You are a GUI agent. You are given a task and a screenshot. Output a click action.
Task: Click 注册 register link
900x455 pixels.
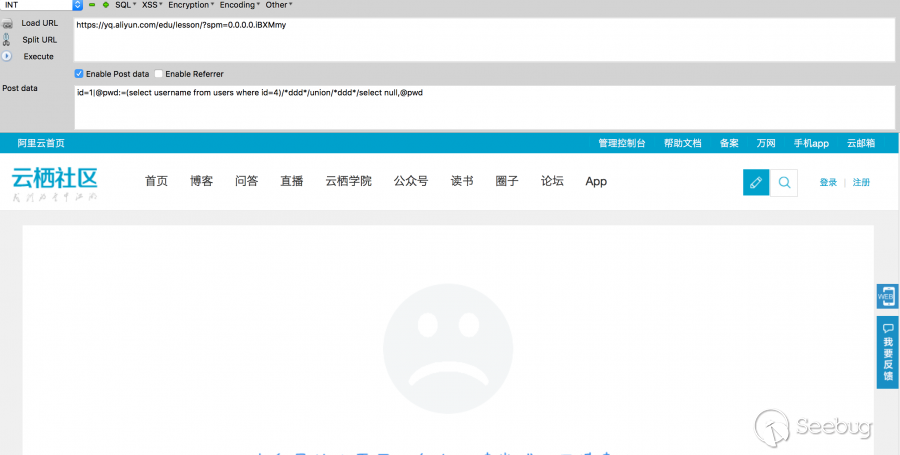(861, 182)
